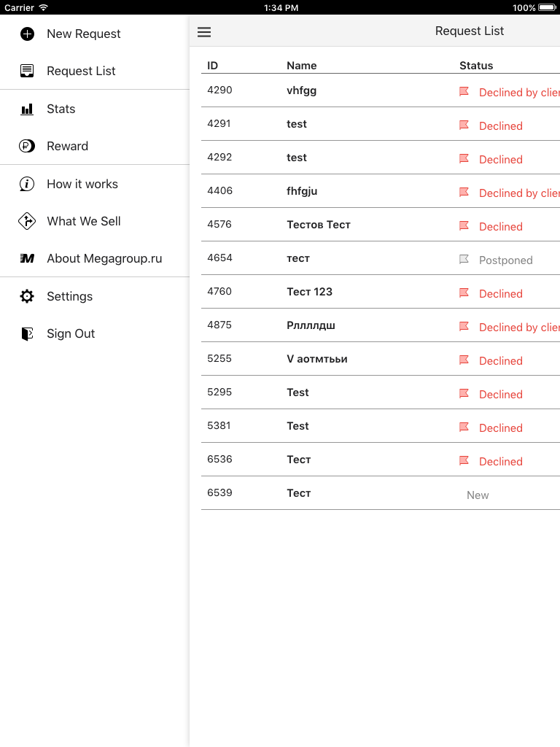Open the Reward menu entry
560x747 pixels.
tap(95, 146)
